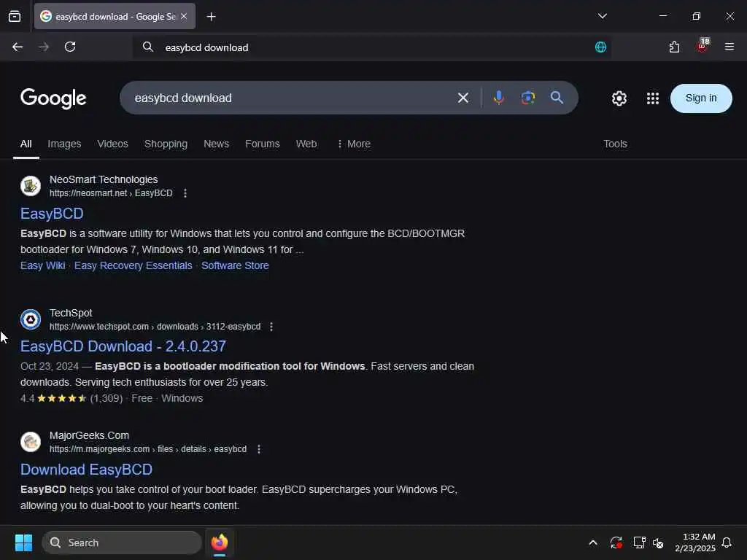
Task: Go to Google homepage via logo
Action: [x=53, y=98]
